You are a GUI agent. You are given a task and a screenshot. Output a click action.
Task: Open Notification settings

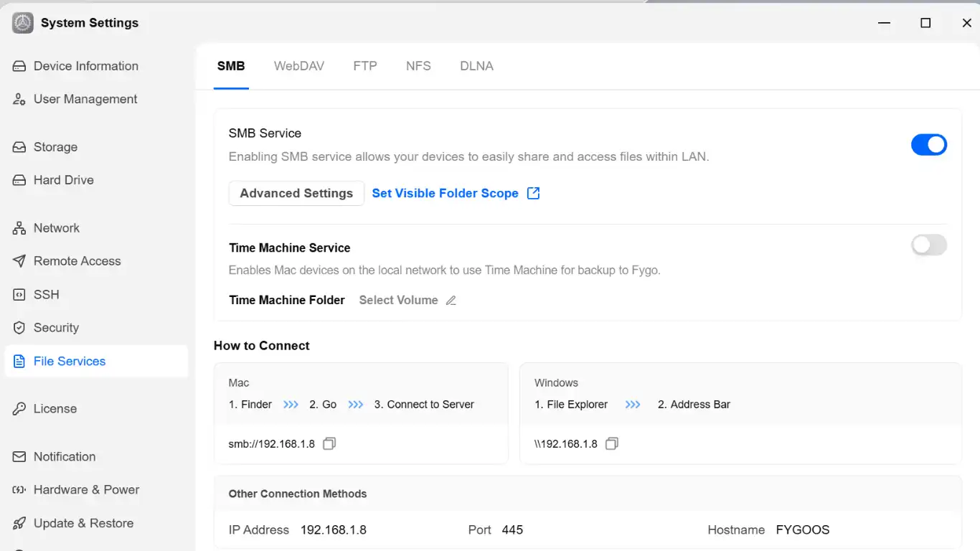tap(96, 457)
